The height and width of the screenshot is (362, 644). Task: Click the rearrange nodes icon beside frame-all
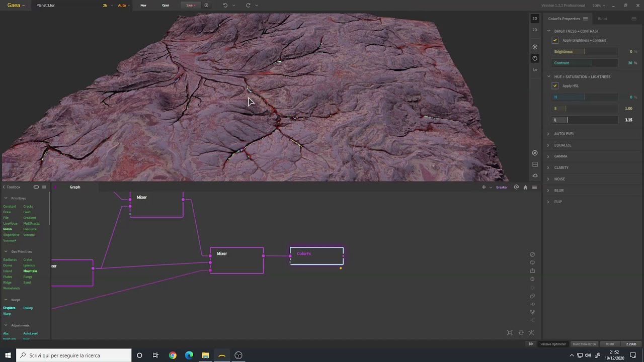click(521, 332)
